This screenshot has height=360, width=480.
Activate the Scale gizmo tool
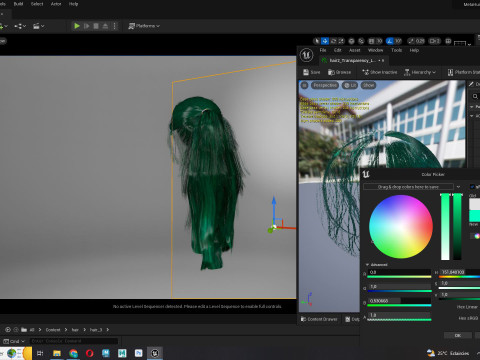click(341, 41)
